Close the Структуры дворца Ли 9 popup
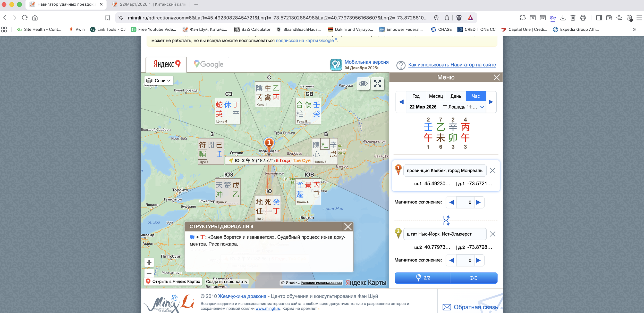This screenshot has height=313, width=644. click(x=348, y=227)
